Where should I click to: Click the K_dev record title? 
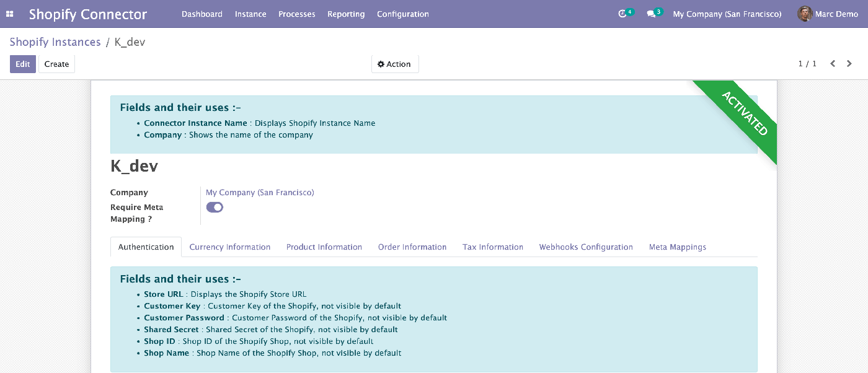134,166
